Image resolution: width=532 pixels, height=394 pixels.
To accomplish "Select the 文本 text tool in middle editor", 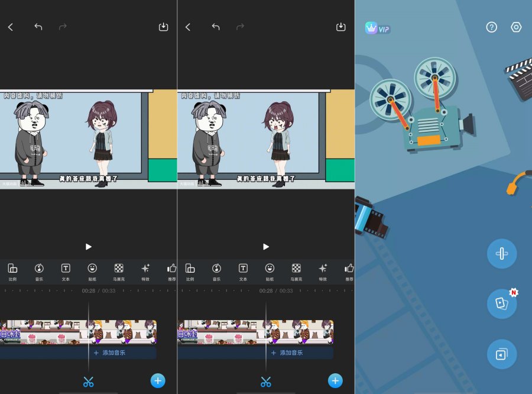I will 243,271.
